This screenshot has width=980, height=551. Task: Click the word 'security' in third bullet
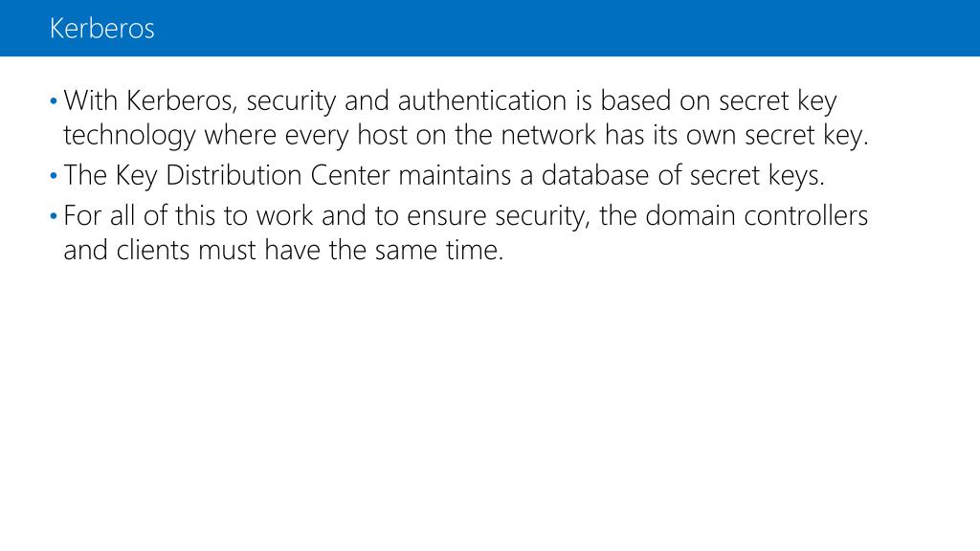(x=543, y=217)
